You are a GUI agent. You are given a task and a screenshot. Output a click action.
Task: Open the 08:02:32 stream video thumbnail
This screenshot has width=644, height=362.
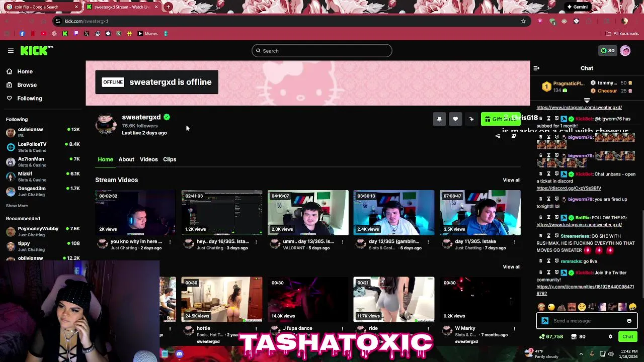click(135, 213)
